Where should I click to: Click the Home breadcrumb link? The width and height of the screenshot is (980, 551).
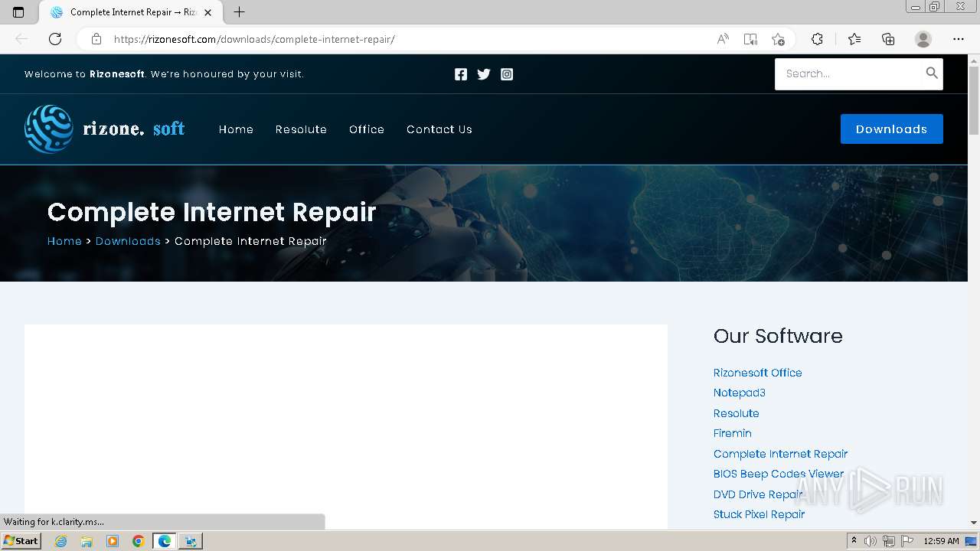coord(64,241)
